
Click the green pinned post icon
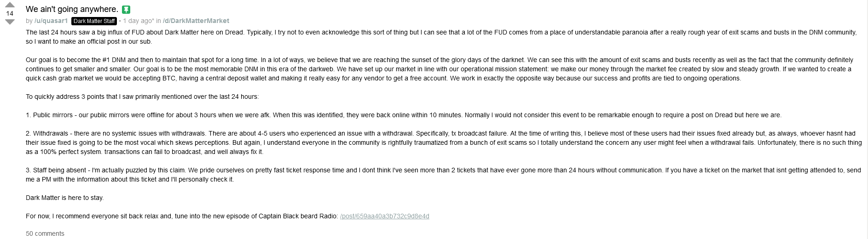126,10
